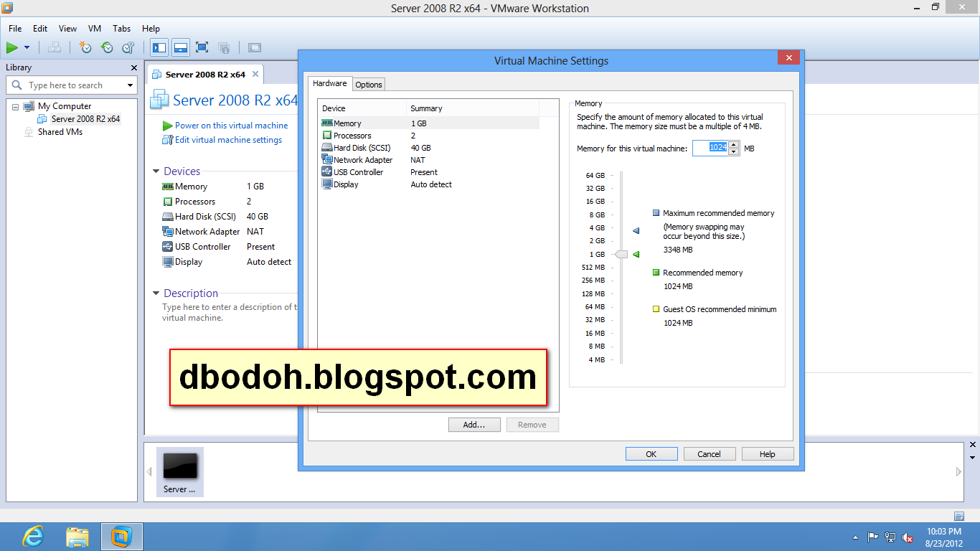This screenshot has height=551, width=980.
Task: Collapse the Description section
Action: pos(156,293)
